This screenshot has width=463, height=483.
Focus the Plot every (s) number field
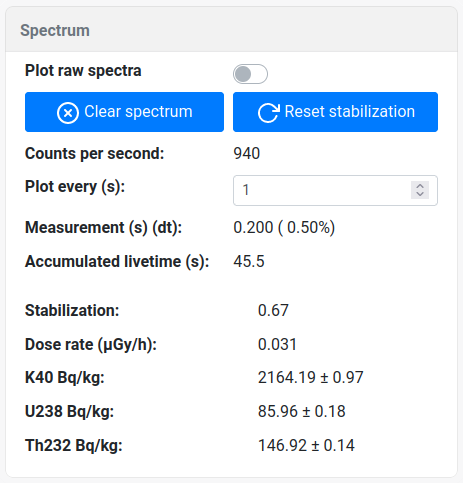[x=335, y=190]
